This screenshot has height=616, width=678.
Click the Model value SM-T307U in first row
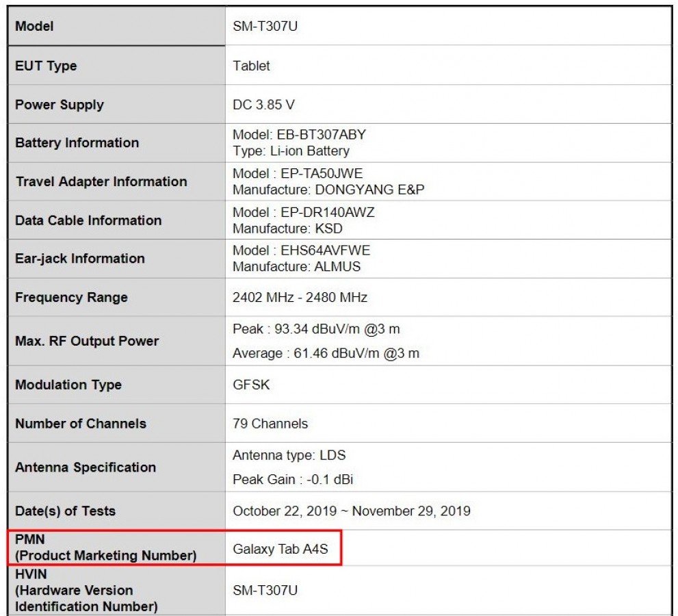(x=265, y=27)
